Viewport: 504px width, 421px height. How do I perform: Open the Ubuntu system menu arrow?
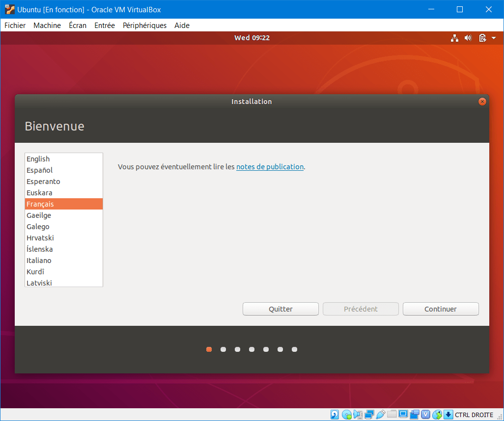494,38
